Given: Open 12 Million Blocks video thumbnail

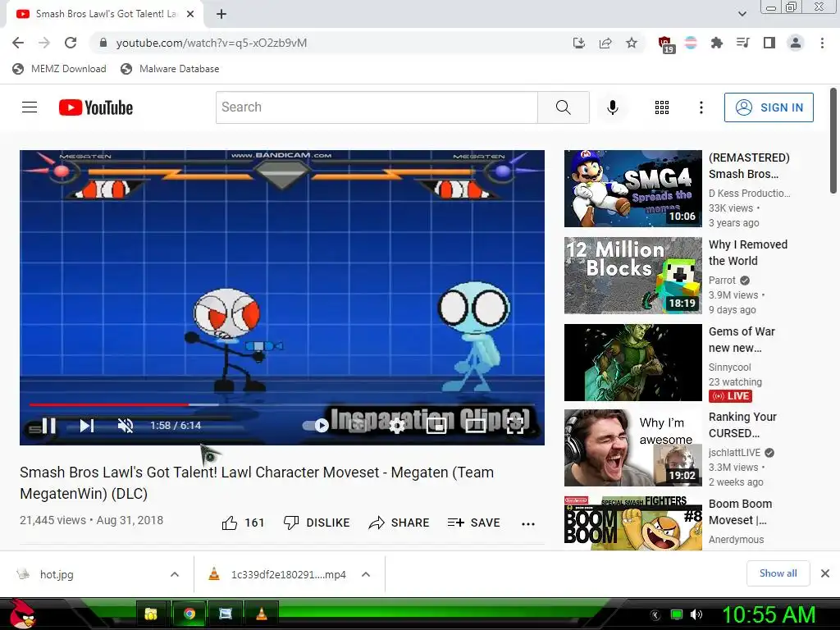Looking at the screenshot, I should 632,276.
